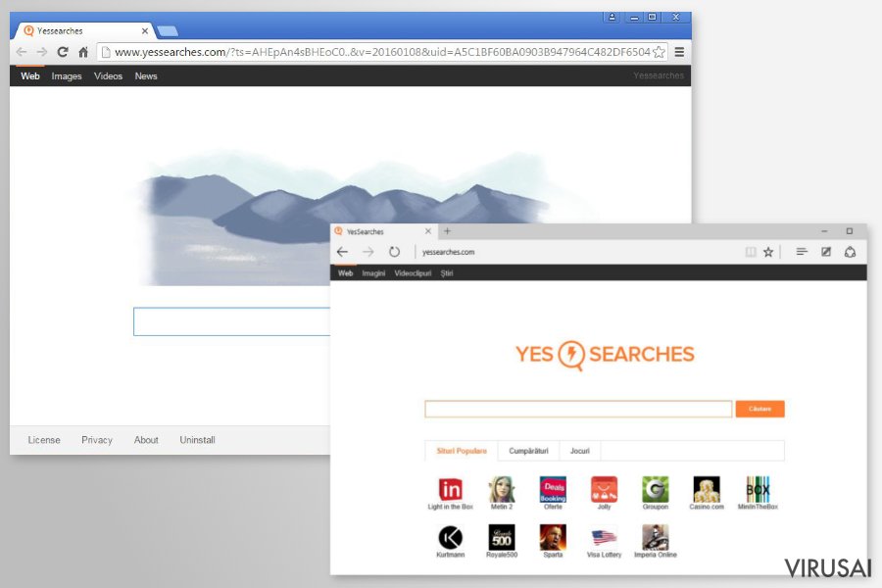
Task: Open Royale500 shortcut
Action: pos(502,541)
